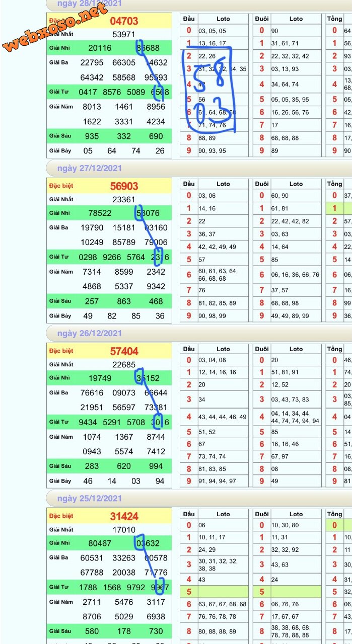Click the webxoso.net watermark logo

(55, 28)
